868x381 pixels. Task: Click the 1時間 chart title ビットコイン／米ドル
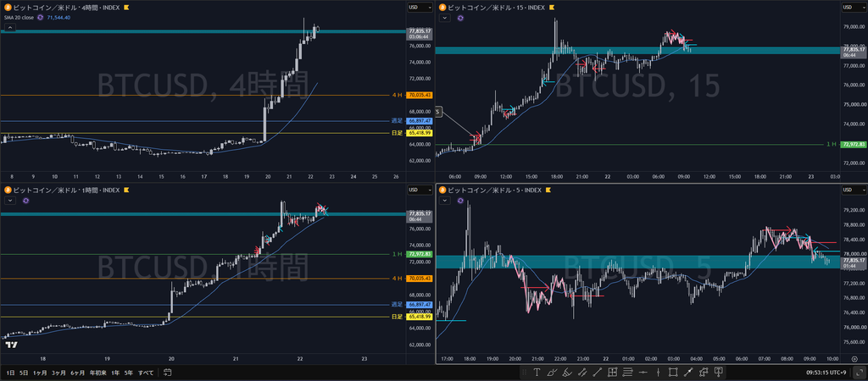click(x=44, y=190)
